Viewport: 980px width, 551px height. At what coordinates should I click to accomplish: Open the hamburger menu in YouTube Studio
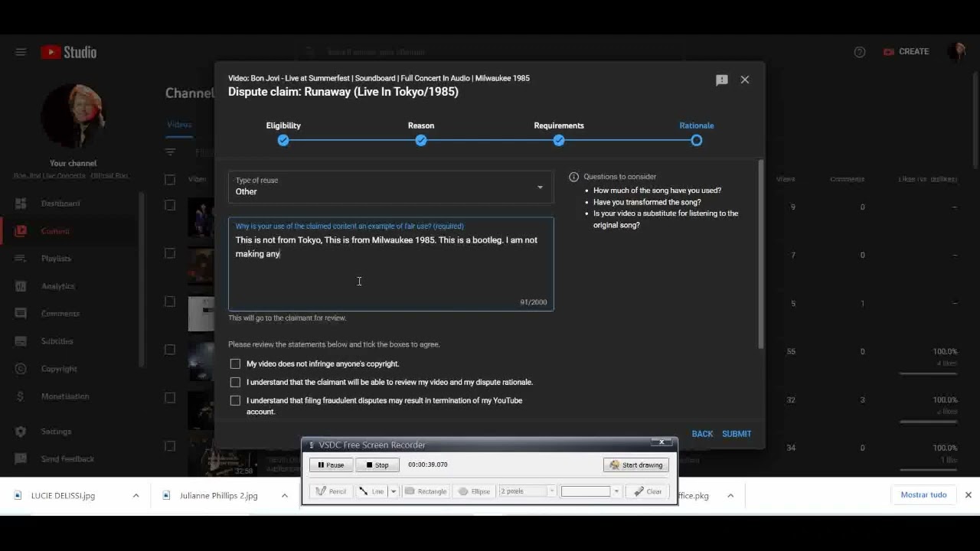point(21,52)
